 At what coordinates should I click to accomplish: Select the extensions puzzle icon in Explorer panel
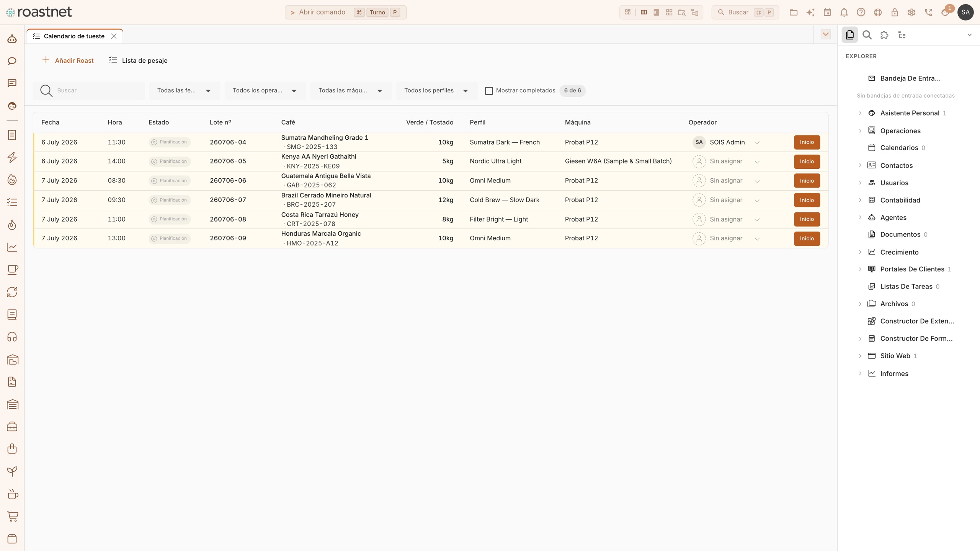(884, 35)
